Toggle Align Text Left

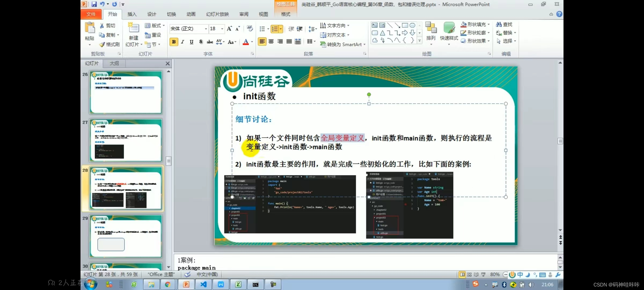pos(262,41)
